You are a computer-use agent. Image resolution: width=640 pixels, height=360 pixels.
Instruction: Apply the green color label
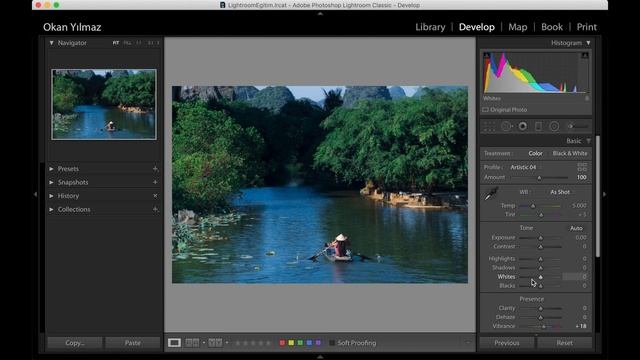[300, 343]
